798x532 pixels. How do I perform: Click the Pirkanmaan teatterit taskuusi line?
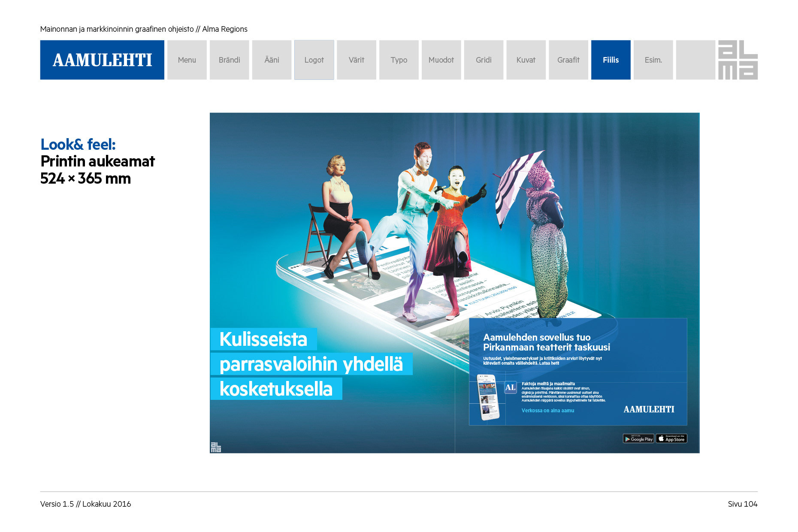(547, 348)
